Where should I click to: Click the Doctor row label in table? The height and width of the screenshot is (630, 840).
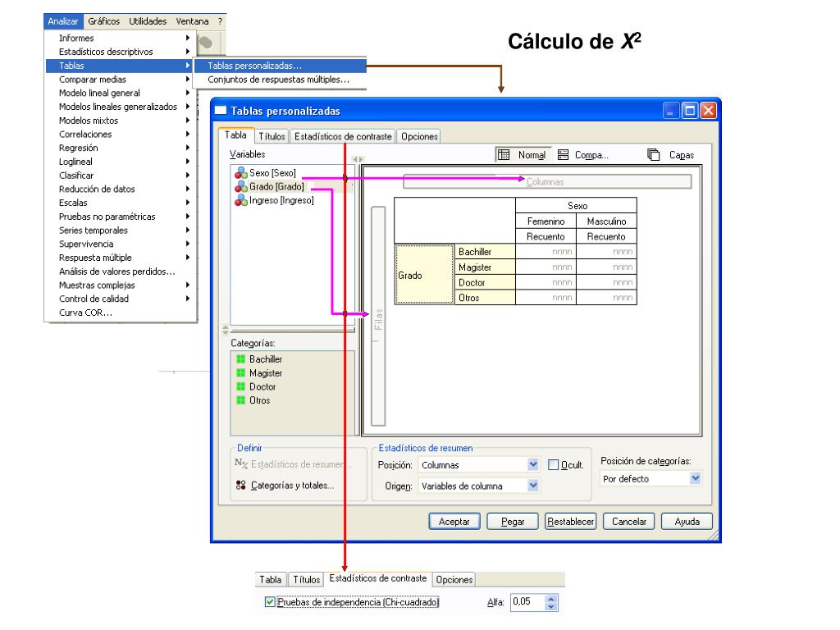click(485, 282)
